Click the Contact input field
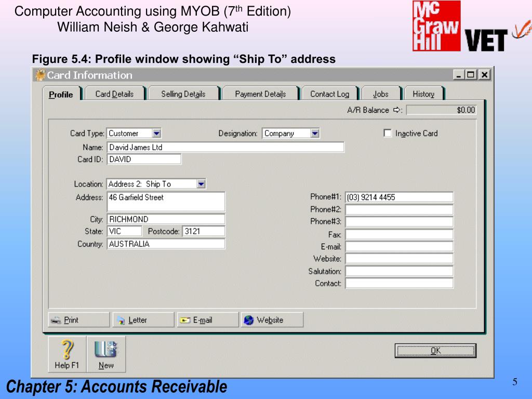Viewport: 532px width, 399px height. (399, 283)
